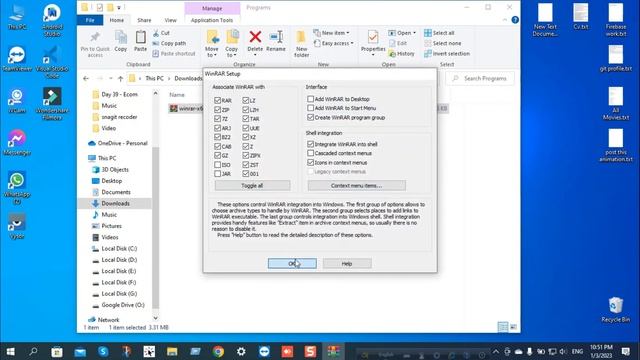Switch to details view icon in status bar
The image size is (640, 360).
tap(503, 327)
